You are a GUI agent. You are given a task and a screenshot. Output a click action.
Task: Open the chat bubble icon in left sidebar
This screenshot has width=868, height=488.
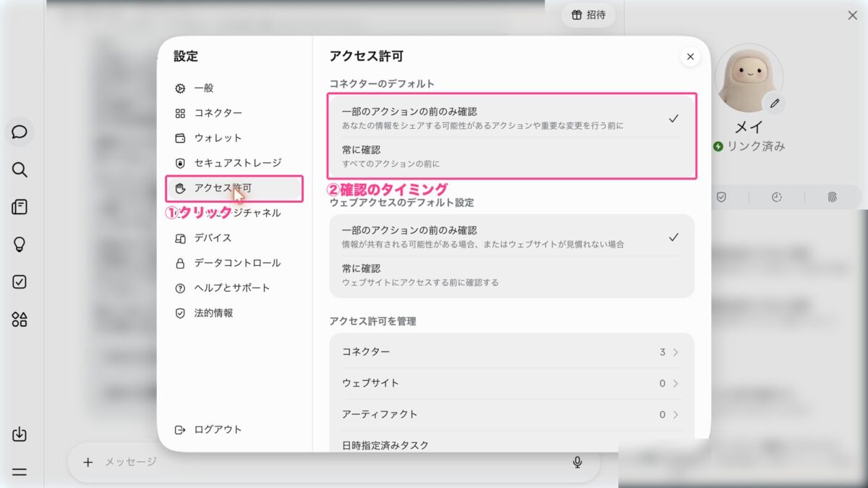click(20, 132)
